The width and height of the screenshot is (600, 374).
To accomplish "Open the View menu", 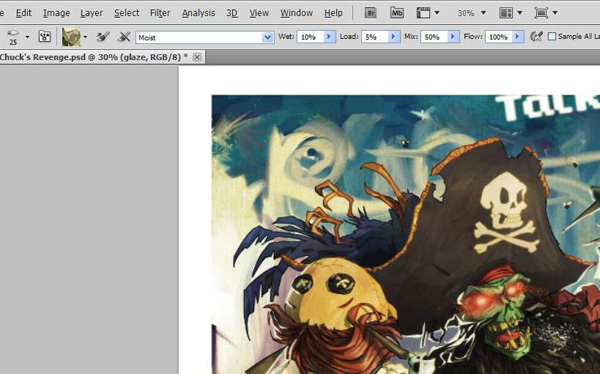I will pos(259,13).
